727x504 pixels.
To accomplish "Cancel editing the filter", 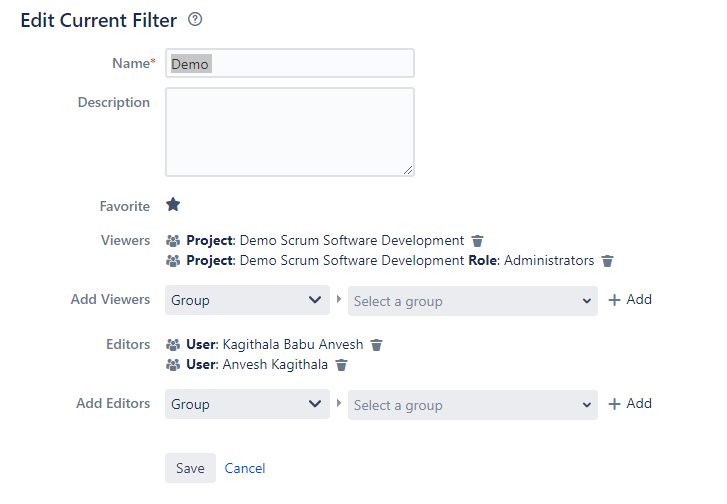I will pos(245,468).
